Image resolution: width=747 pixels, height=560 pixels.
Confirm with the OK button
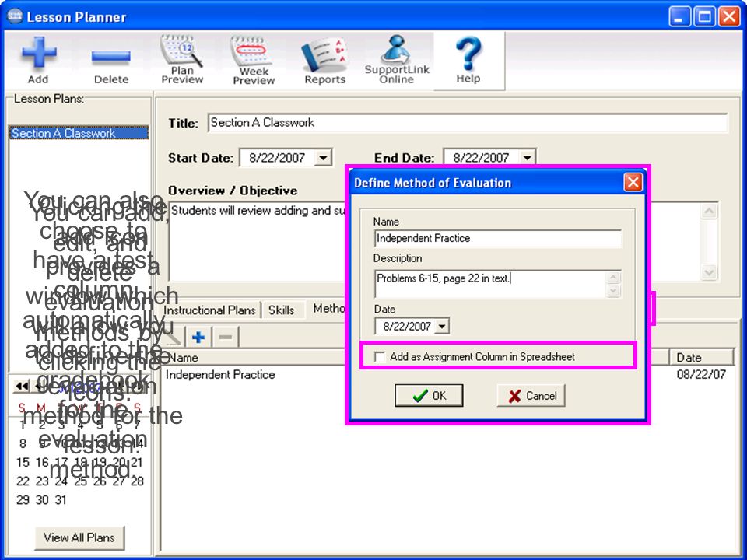tap(429, 396)
